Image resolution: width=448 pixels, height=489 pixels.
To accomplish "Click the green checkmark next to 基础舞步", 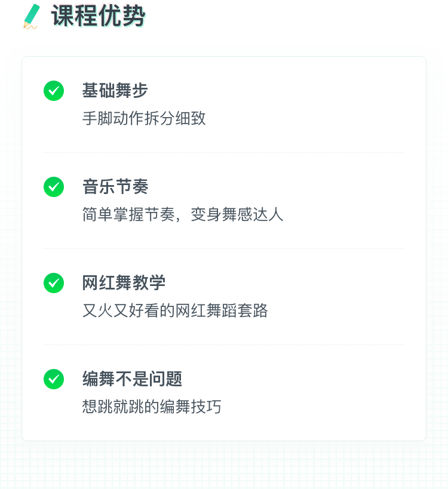I will (x=54, y=91).
